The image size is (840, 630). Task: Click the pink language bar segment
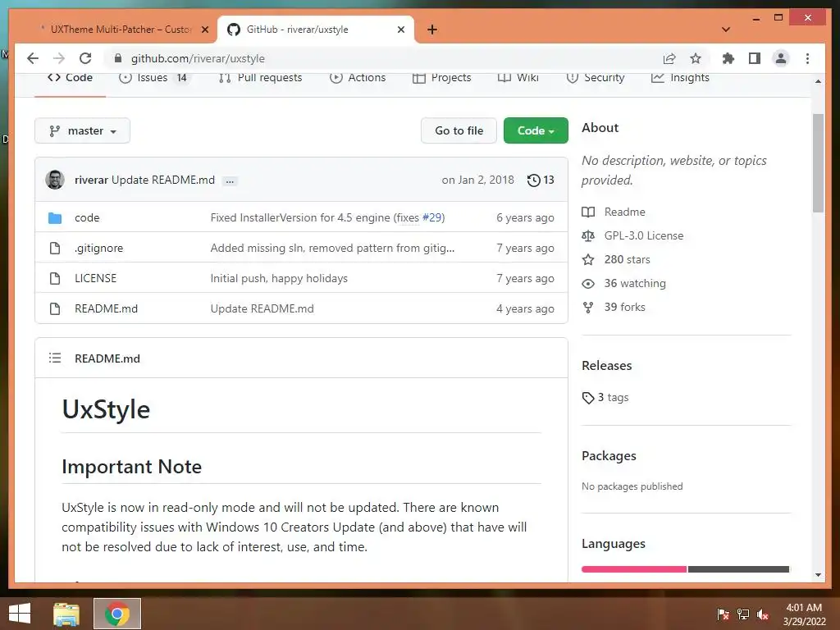634,569
